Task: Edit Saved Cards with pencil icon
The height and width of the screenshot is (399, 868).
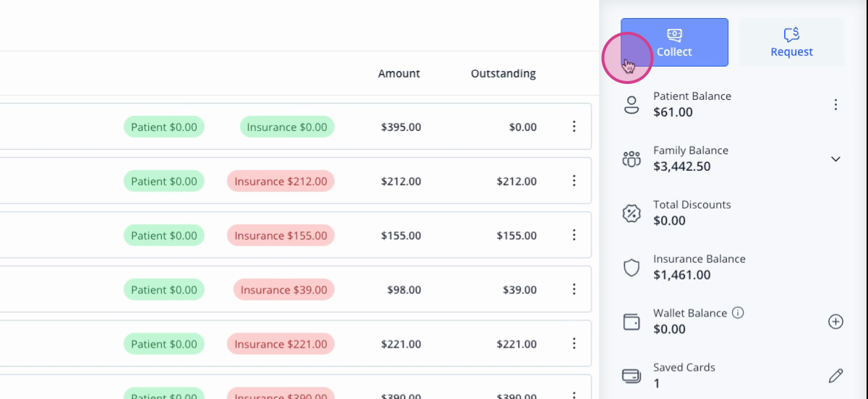Action: click(835, 376)
